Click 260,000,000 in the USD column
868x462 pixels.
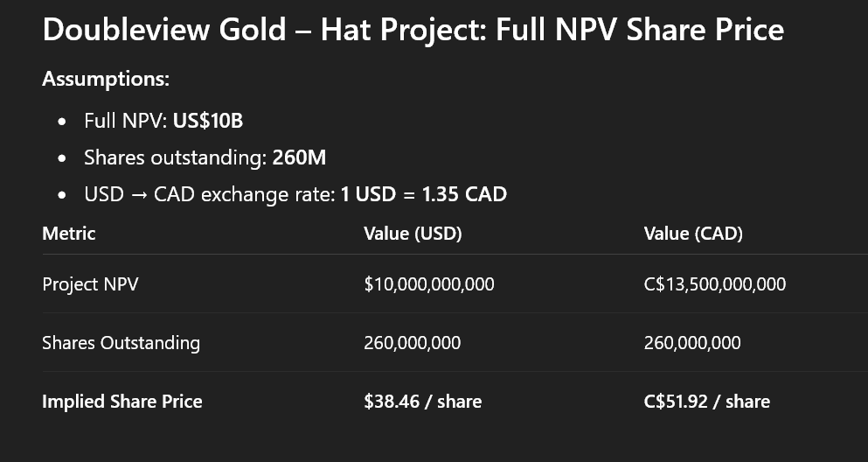coord(412,343)
